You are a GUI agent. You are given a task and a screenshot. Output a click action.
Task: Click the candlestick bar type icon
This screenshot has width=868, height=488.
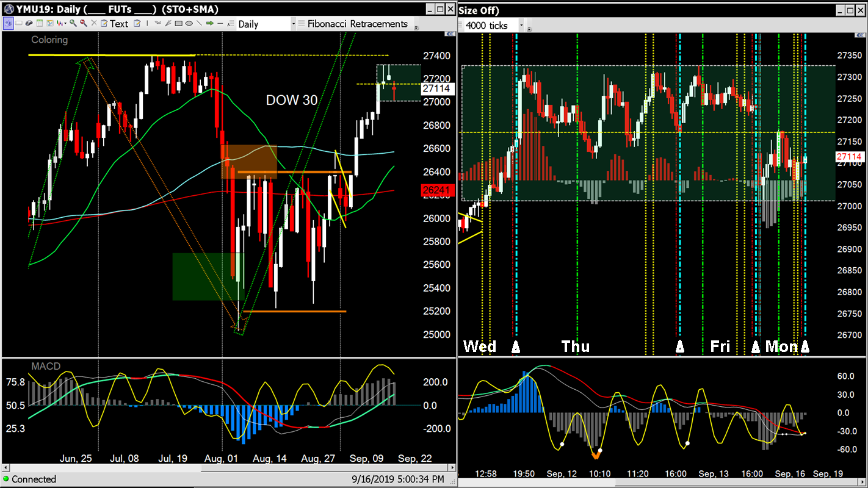60,23
